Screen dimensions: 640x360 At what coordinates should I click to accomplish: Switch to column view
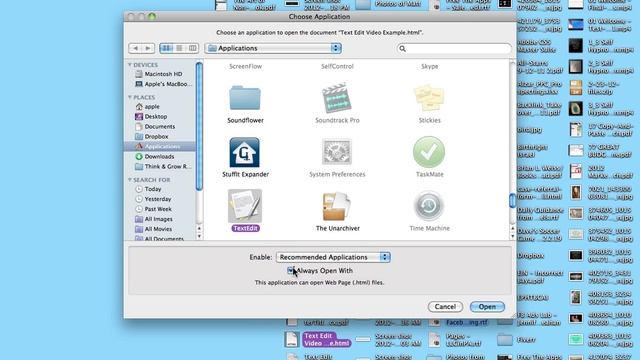coord(193,48)
